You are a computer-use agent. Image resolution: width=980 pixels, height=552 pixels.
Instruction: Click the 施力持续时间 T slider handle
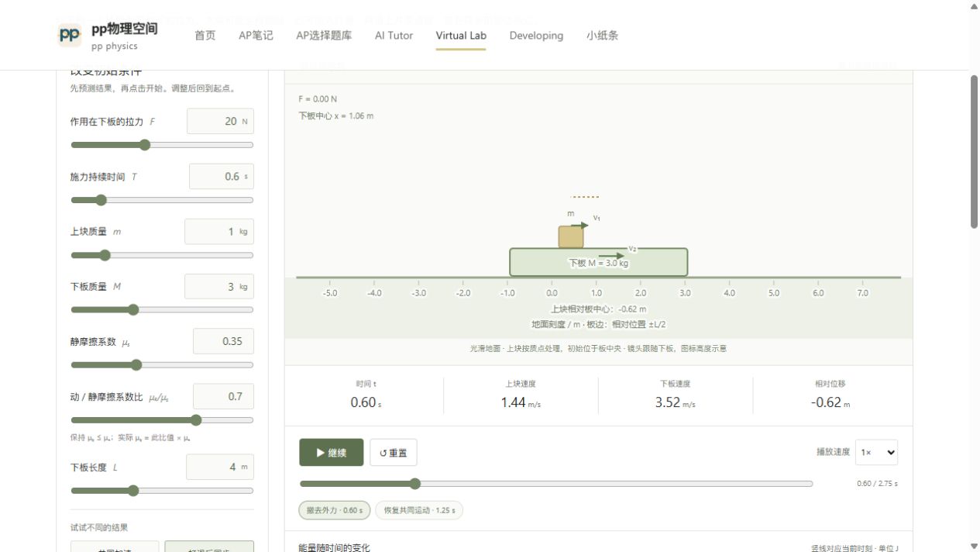tap(101, 200)
